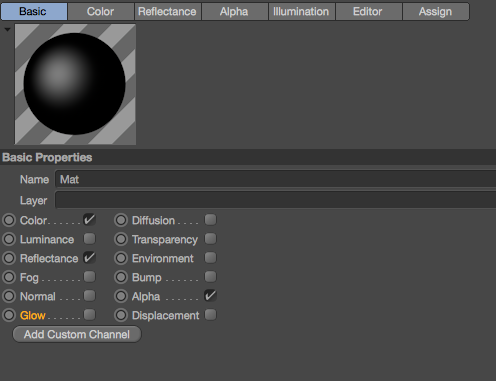Image resolution: width=496 pixels, height=381 pixels.
Task: Open the Illumination tab
Action: tap(302, 12)
